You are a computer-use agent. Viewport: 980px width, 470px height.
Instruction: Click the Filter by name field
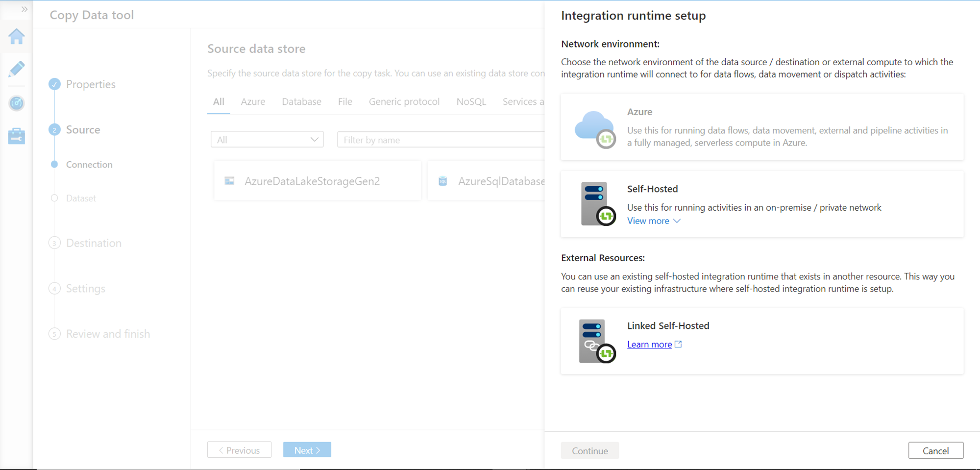441,140
